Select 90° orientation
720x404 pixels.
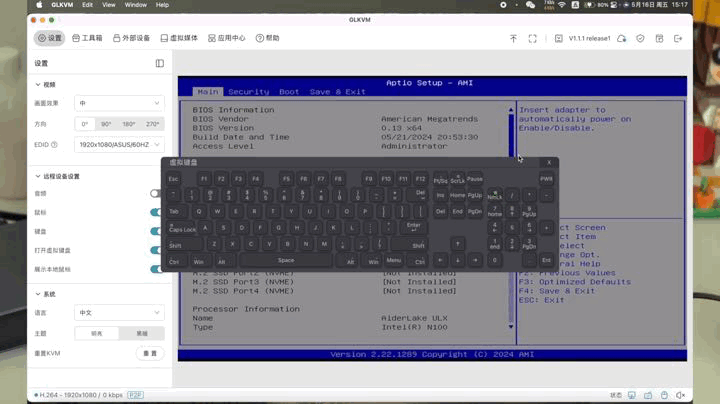point(106,124)
